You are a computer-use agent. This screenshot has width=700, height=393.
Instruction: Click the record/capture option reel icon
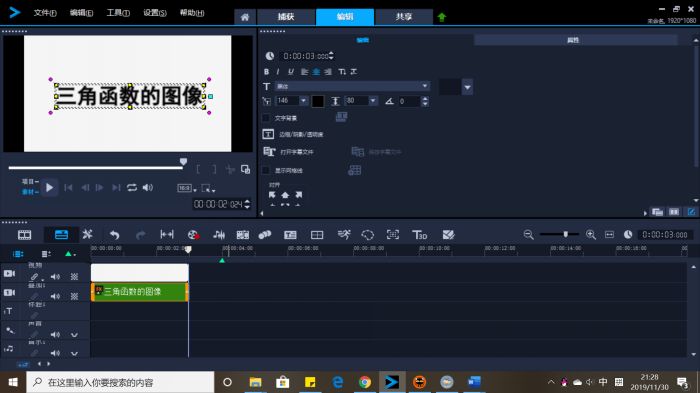(193, 234)
